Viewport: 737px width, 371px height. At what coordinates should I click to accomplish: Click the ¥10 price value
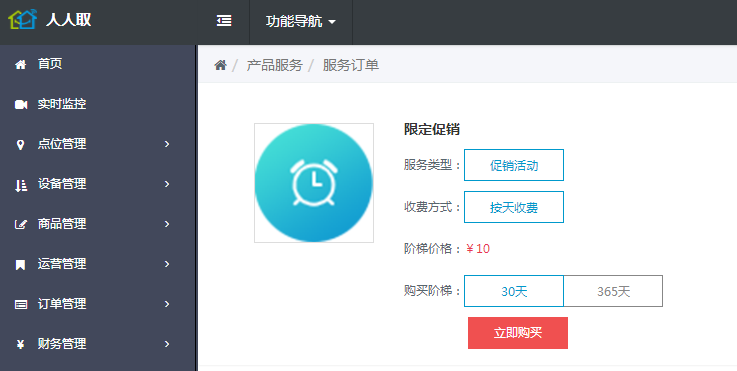(478, 249)
